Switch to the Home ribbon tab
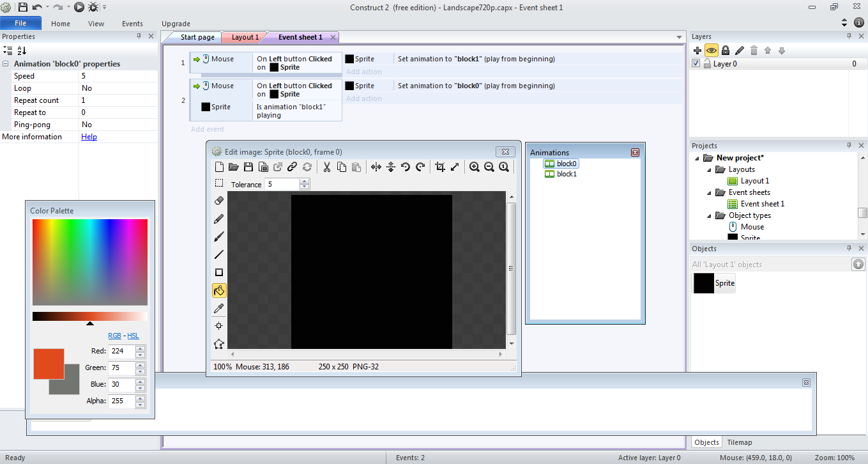 click(x=61, y=24)
